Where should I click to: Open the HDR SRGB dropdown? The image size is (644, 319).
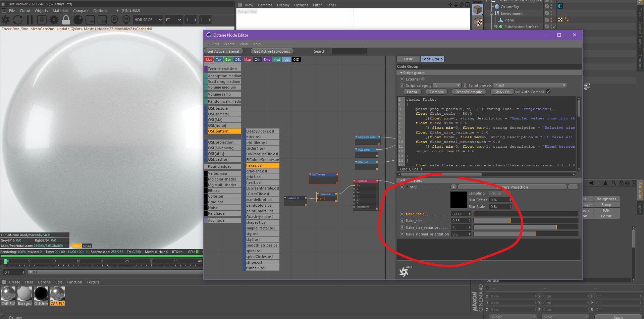(x=148, y=20)
